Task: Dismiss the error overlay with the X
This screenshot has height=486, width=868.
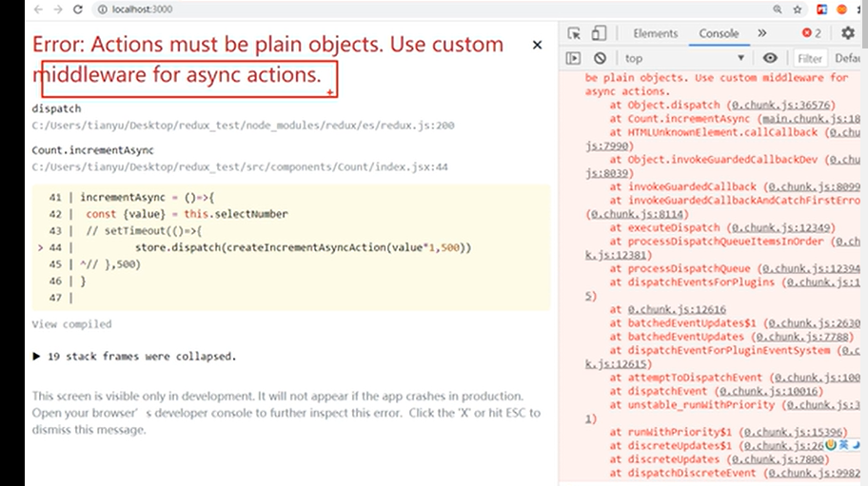Action: pos(537,45)
